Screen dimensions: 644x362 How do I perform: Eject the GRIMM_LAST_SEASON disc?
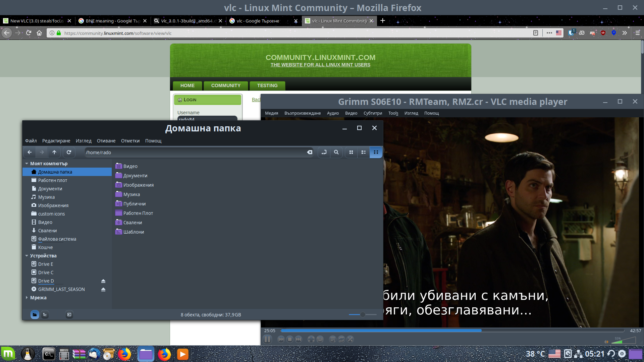(103, 290)
